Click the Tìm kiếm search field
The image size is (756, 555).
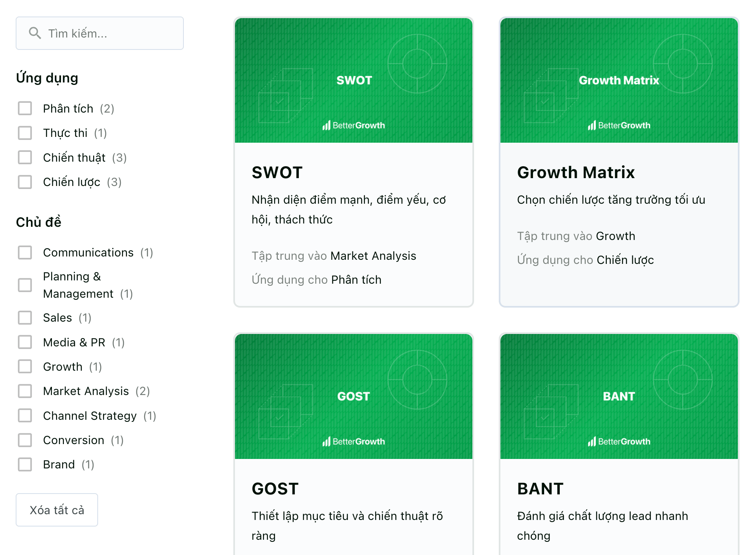pyautogui.click(x=100, y=33)
